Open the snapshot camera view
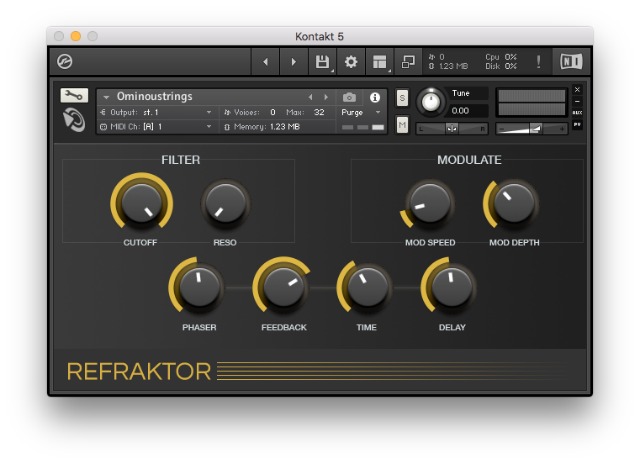The image size is (640, 464). click(349, 98)
